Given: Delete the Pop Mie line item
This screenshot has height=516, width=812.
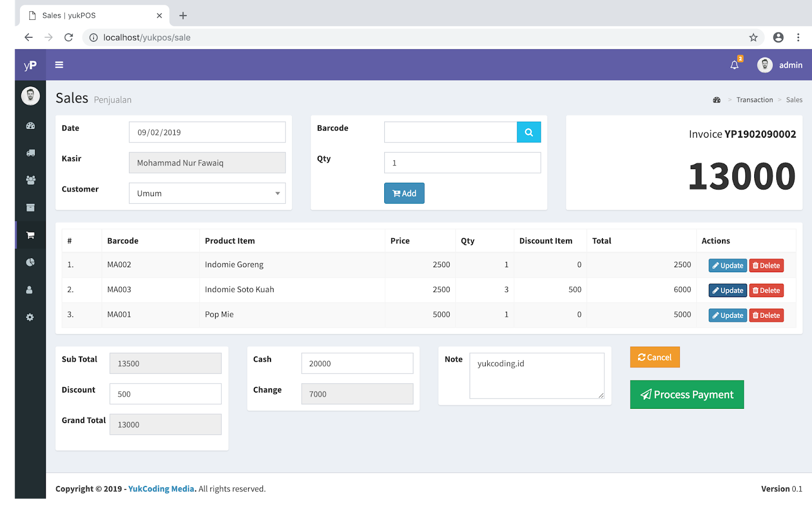Looking at the screenshot, I should tap(766, 315).
